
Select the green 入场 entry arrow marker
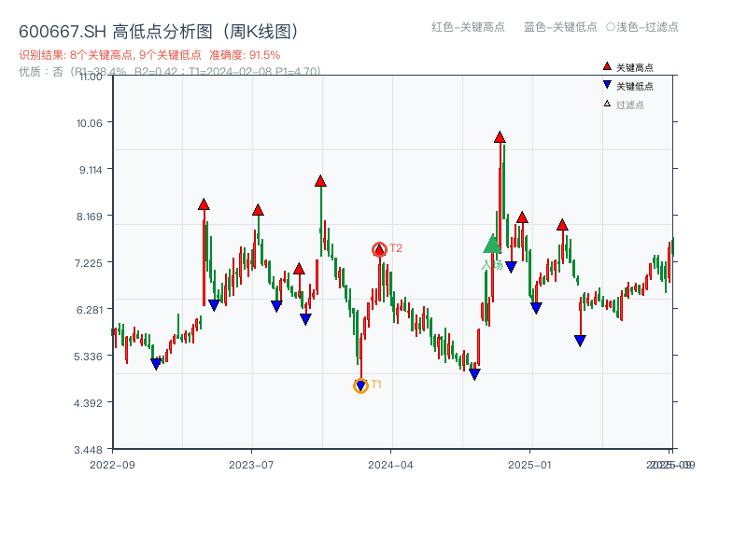coord(492,246)
